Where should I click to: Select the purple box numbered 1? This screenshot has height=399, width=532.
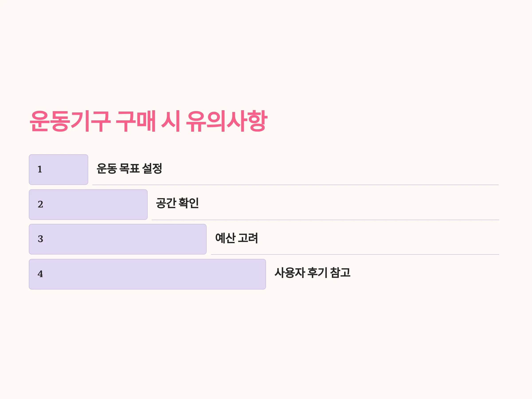pyautogui.click(x=59, y=170)
